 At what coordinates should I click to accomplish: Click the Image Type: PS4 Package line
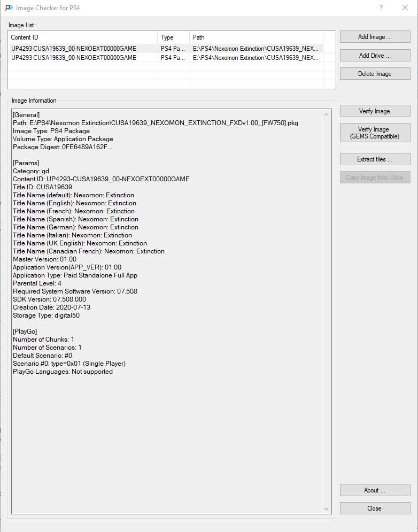coord(51,131)
